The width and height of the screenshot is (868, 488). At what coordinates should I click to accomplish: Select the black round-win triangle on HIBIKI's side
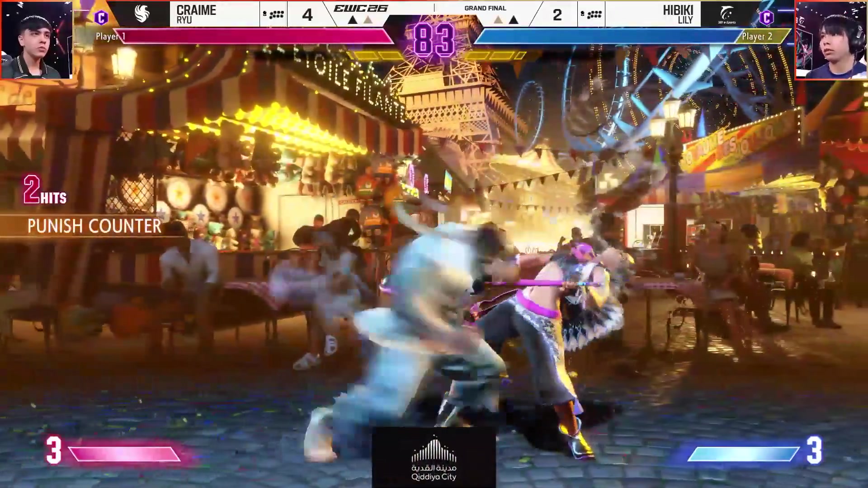(x=514, y=20)
